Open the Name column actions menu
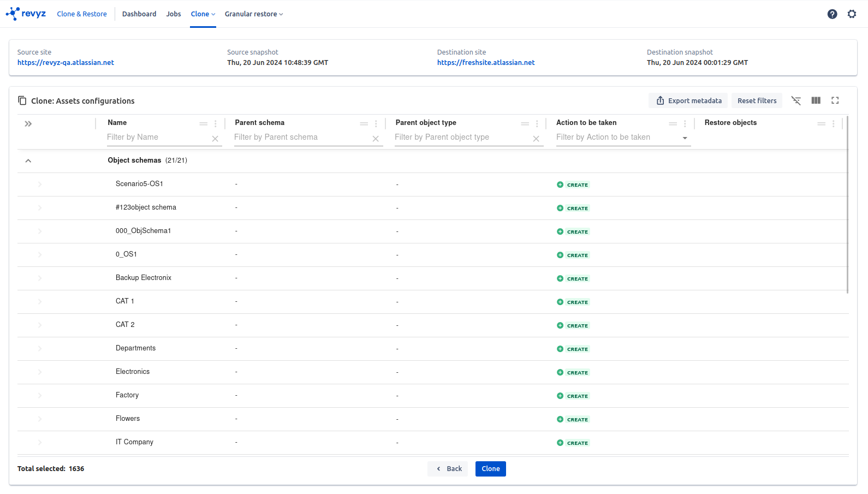 pos(216,124)
